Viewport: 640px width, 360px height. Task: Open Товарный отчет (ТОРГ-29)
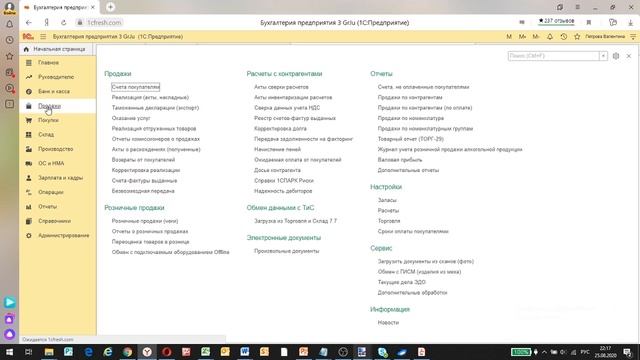click(411, 139)
